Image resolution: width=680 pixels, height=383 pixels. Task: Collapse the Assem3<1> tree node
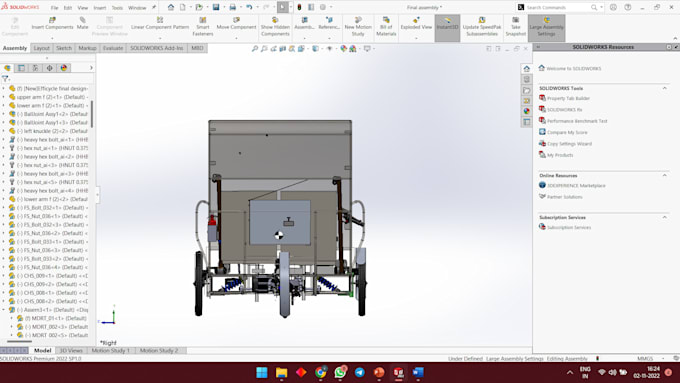(4, 310)
